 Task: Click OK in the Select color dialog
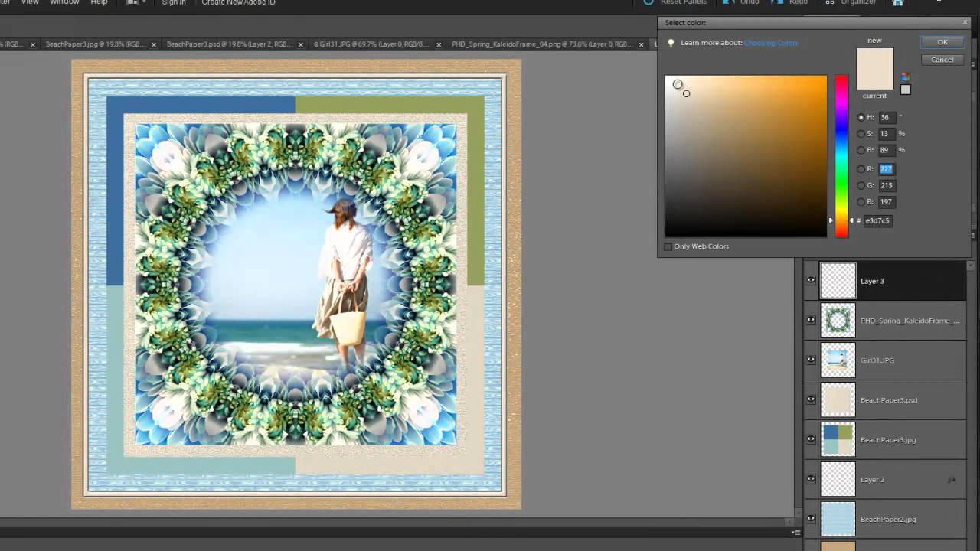point(942,42)
